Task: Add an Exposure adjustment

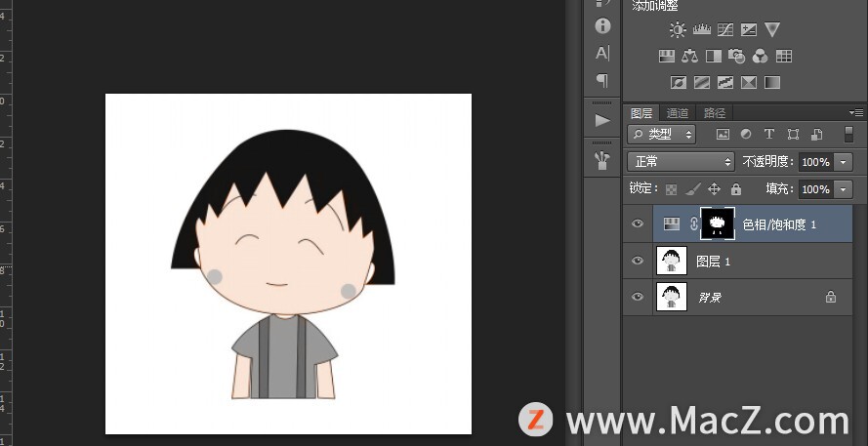Action: (749, 29)
